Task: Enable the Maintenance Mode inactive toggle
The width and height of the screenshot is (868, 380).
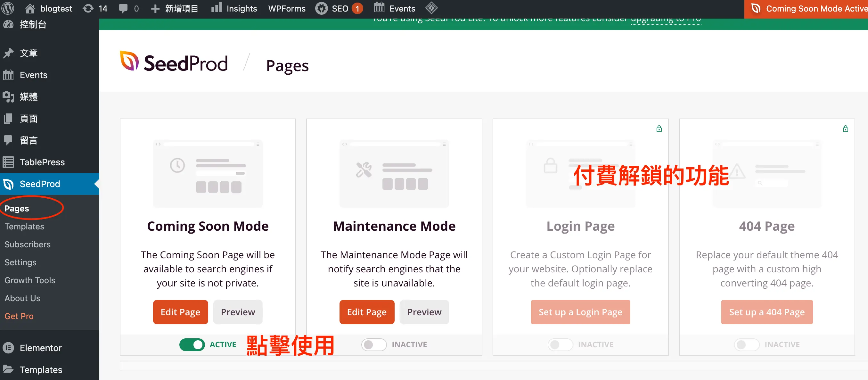Action: pyautogui.click(x=374, y=345)
